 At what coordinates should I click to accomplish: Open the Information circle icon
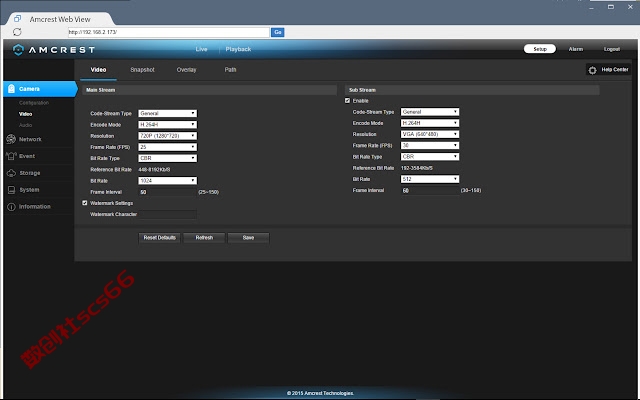pos(11,207)
